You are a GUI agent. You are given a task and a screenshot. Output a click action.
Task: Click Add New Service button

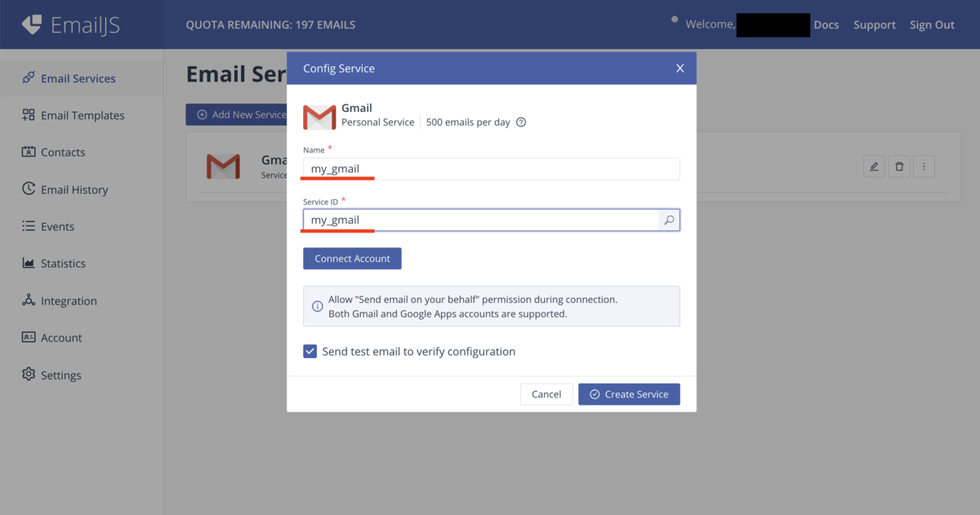[237, 114]
